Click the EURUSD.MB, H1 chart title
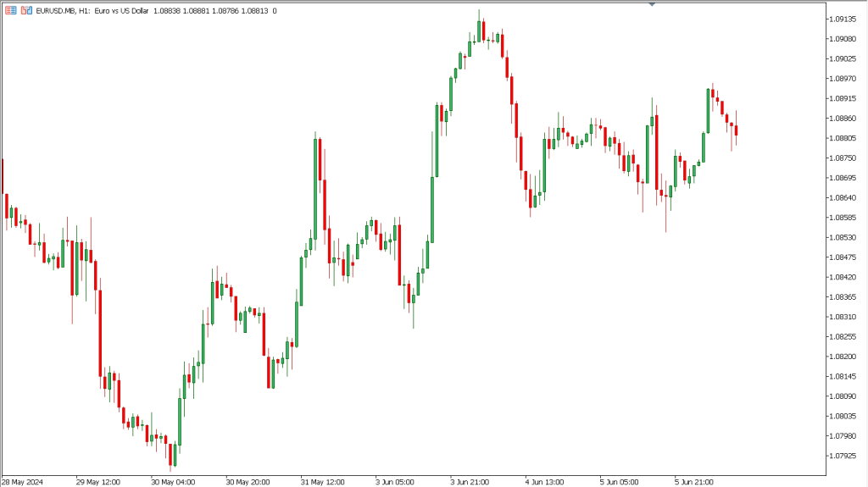This screenshot has height=487, width=868. pos(63,11)
